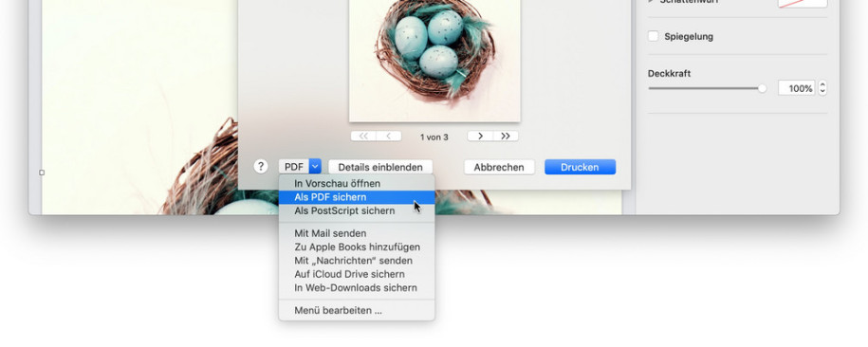The height and width of the screenshot is (347, 868).
Task: Choose In Vorschau öffnen
Action: (x=357, y=183)
